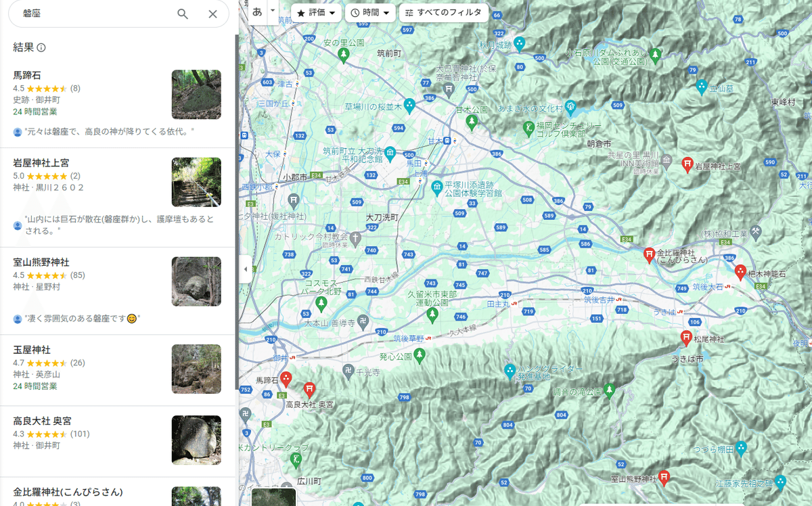Click the 馬蹄石 photo thumbnail
The height and width of the screenshot is (506, 812).
(x=196, y=95)
